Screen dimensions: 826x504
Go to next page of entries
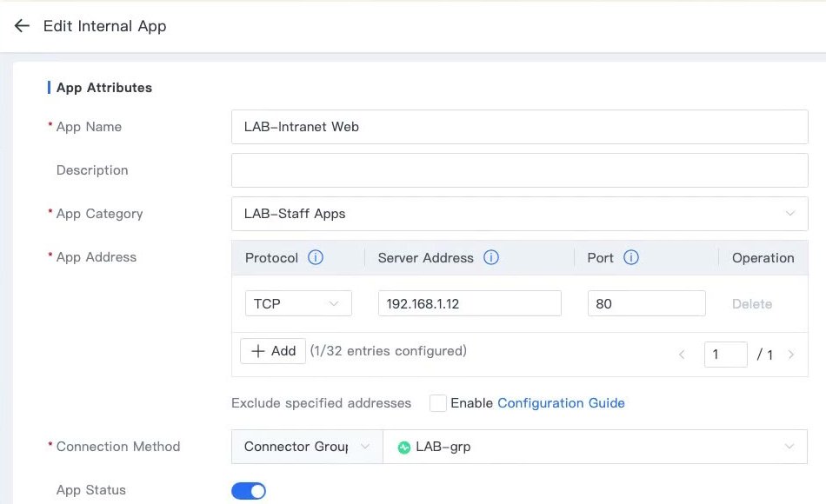click(x=790, y=355)
